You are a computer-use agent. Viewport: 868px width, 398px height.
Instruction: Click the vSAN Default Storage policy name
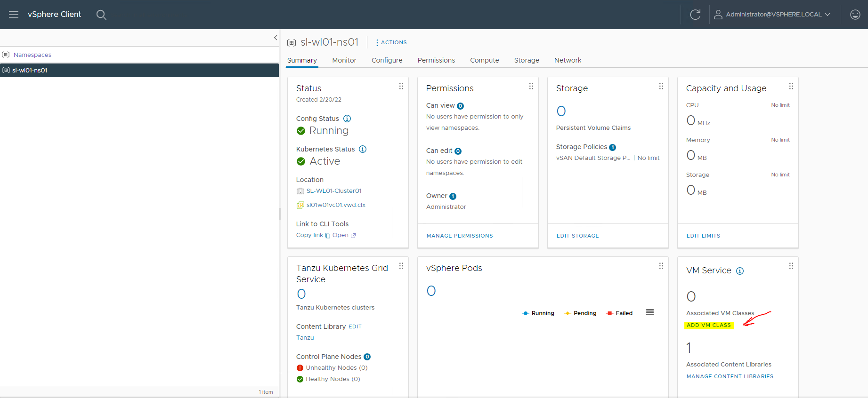tap(593, 158)
